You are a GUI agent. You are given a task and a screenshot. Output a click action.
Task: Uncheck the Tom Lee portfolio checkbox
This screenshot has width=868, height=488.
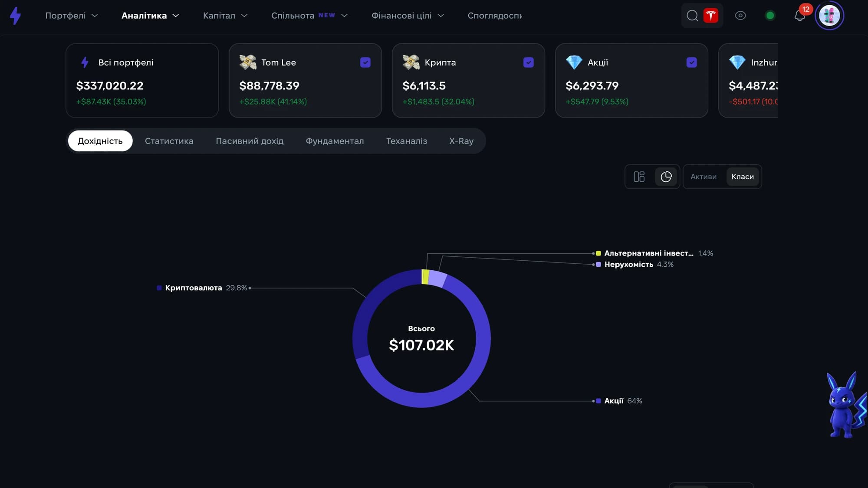tap(365, 62)
